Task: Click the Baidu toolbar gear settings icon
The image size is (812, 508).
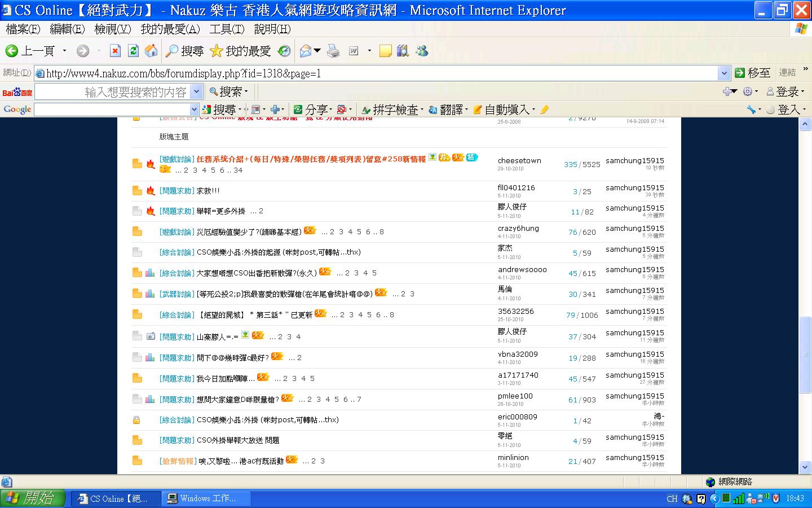Action: point(748,91)
